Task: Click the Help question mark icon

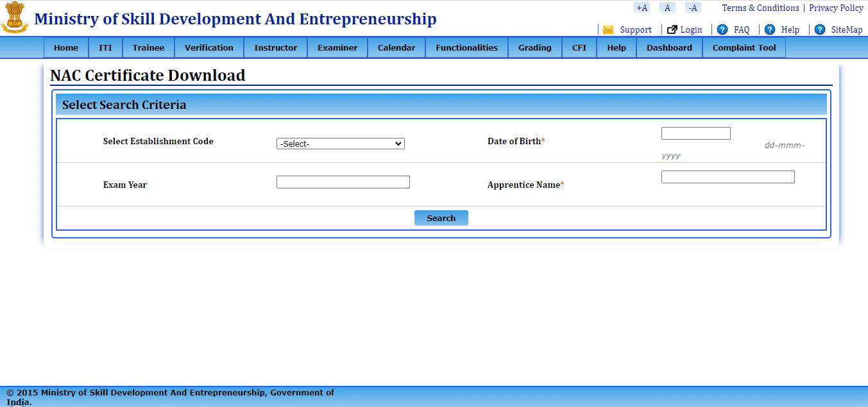Action: pyautogui.click(x=769, y=29)
